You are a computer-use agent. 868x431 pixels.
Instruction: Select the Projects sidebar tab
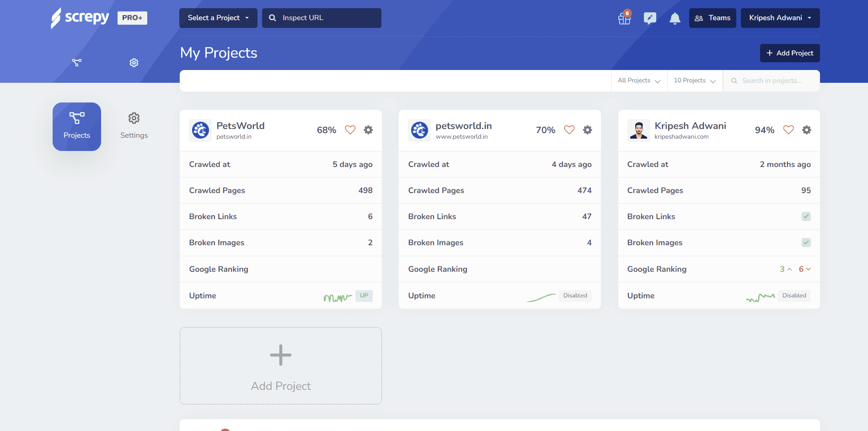tap(77, 127)
